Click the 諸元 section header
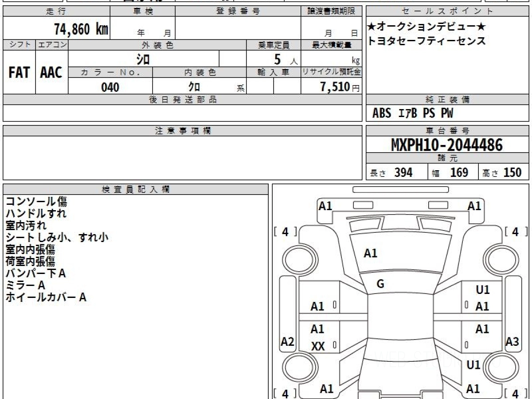 pyautogui.click(x=447, y=159)
